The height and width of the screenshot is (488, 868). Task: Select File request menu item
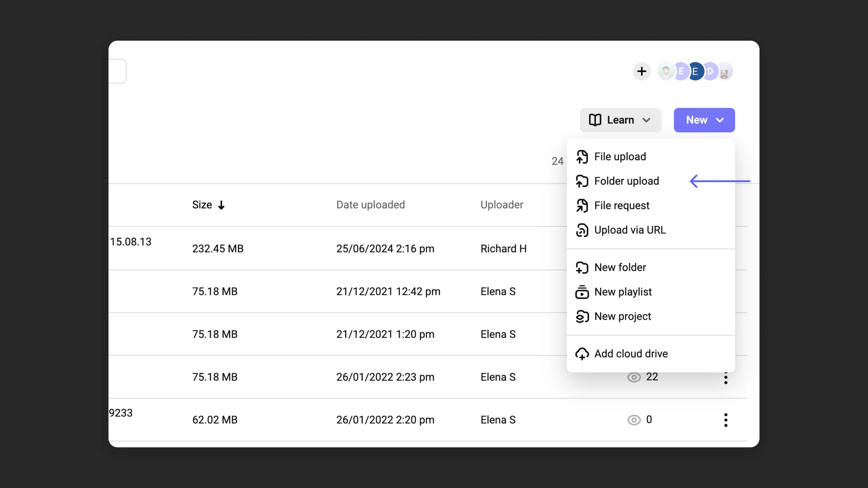[651, 206]
